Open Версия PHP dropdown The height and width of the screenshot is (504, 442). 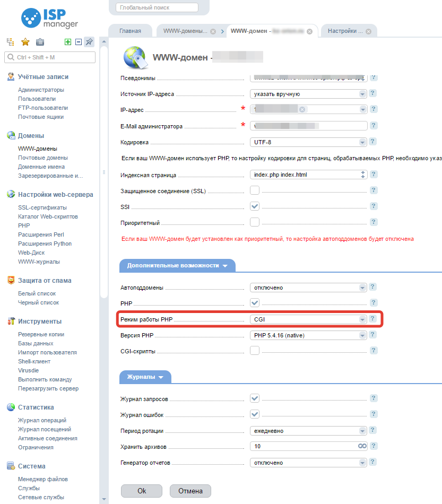[x=308, y=335]
